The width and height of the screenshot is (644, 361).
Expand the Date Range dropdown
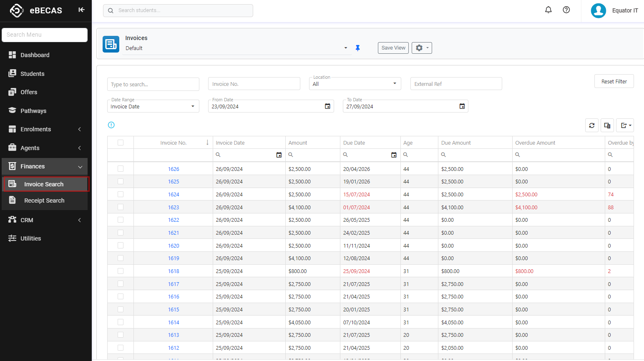pos(153,106)
